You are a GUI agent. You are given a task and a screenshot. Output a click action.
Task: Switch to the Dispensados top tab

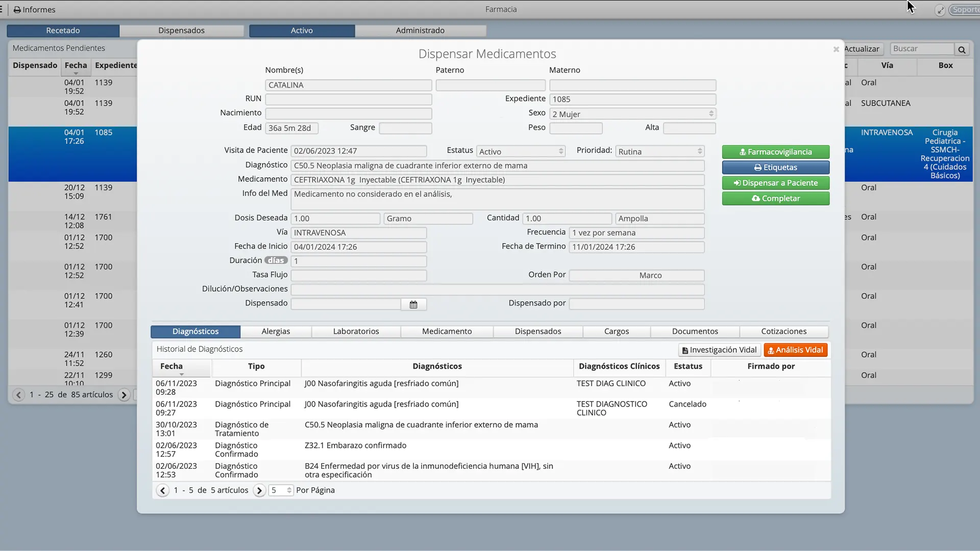[x=181, y=31]
